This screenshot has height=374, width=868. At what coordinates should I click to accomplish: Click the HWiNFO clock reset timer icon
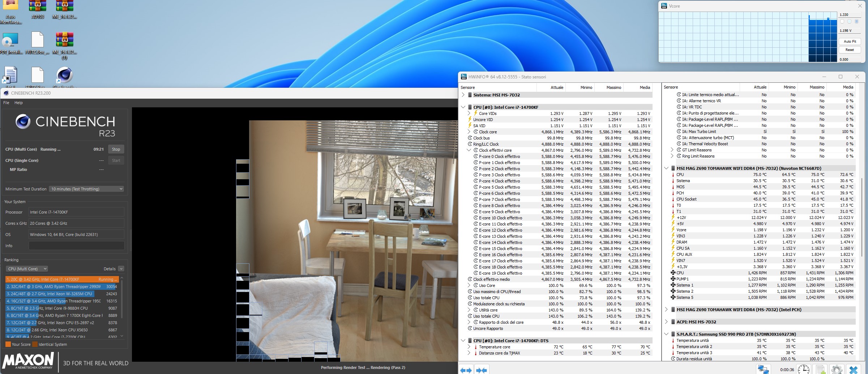(804, 369)
